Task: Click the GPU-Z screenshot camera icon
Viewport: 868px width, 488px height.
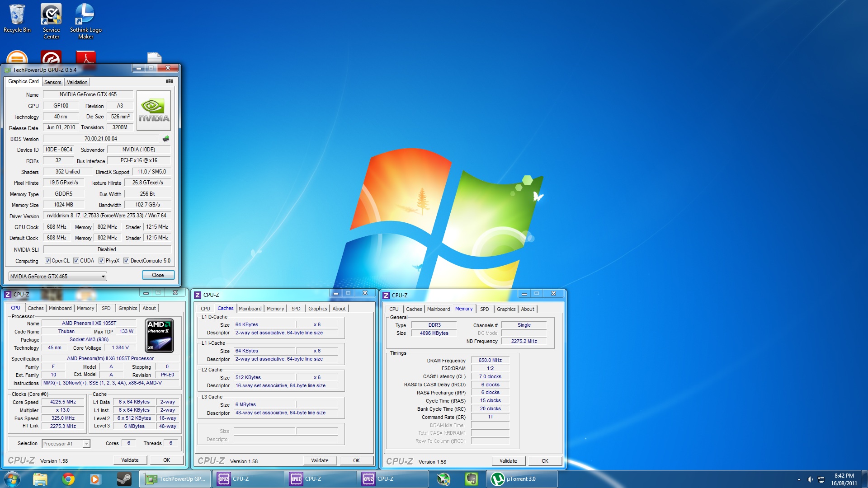Action: pyautogui.click(x=170, y=81)
